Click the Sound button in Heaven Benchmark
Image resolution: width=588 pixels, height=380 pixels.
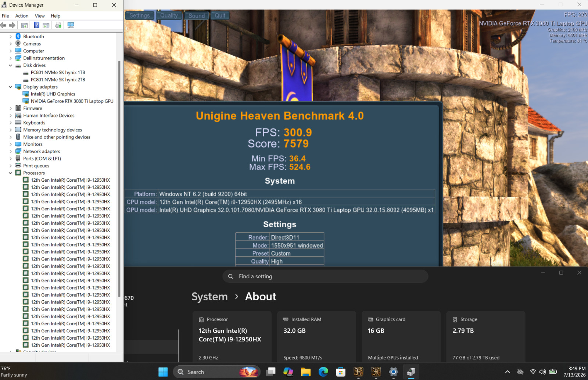[x=197, y=15]
